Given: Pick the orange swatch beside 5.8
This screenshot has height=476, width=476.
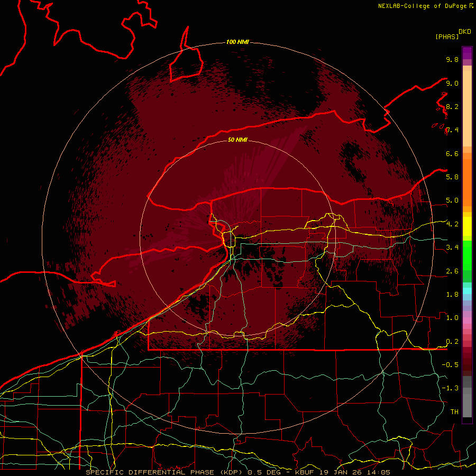Looking at the screenshot, I should pos(467,179).
